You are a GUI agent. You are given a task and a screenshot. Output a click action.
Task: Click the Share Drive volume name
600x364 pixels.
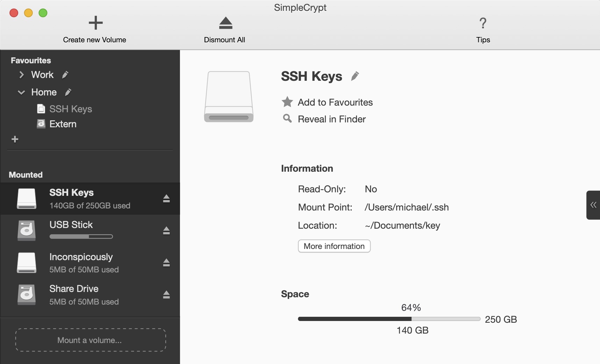(74, 289)
